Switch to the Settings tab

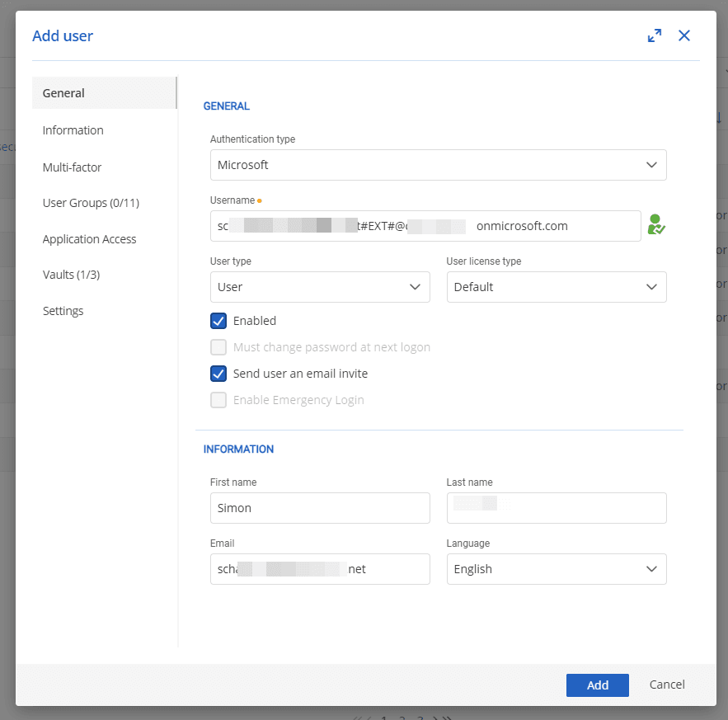63,311
